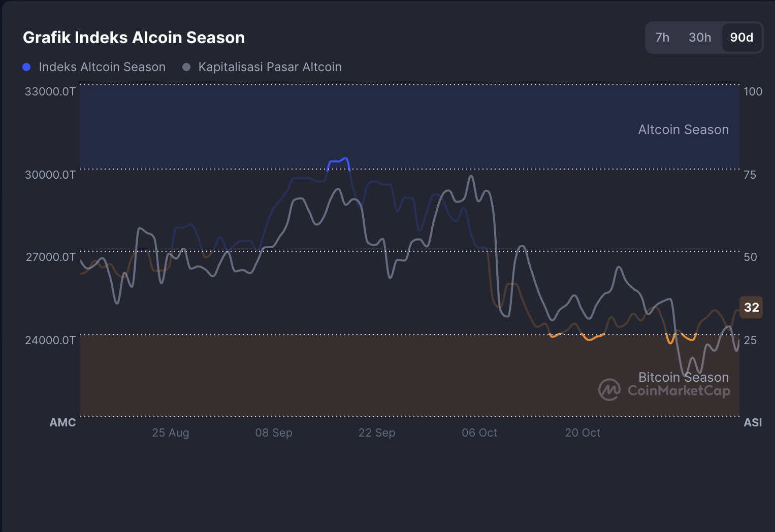Image resolution: width=775 pixels, height=532 pixels.
Task: Click the 08 Sep date label
Action: click(x=274, y=433)
